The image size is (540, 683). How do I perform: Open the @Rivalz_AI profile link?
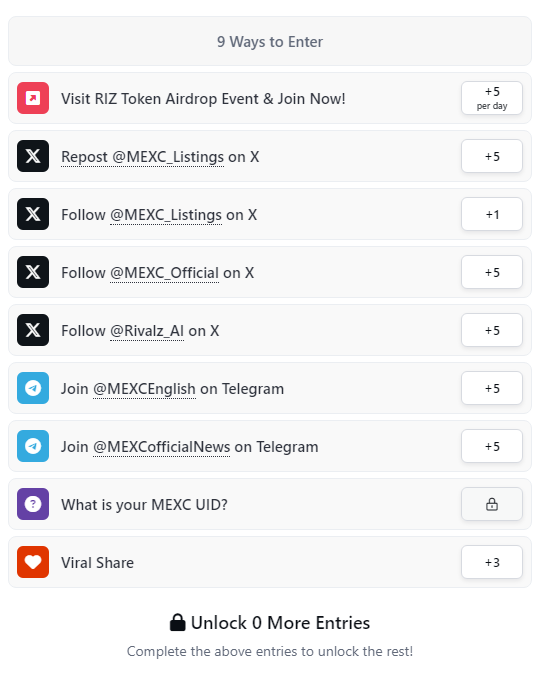147,331
